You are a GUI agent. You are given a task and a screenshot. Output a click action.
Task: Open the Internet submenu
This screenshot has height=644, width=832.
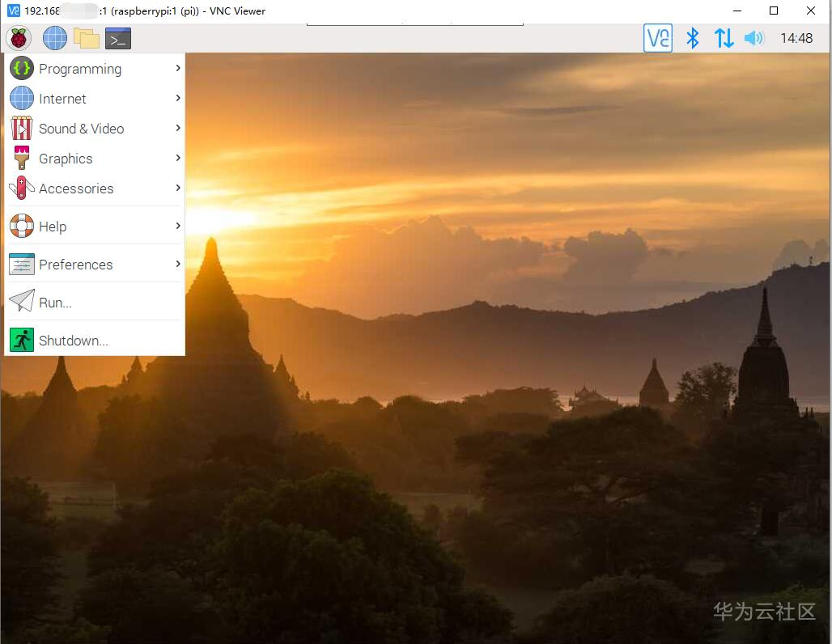coord(95,98)
